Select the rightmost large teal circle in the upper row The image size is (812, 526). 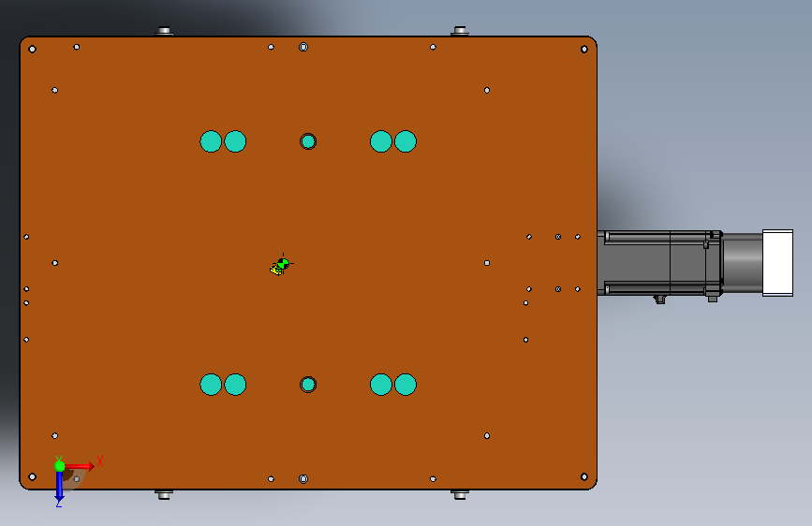coord(406,141)
